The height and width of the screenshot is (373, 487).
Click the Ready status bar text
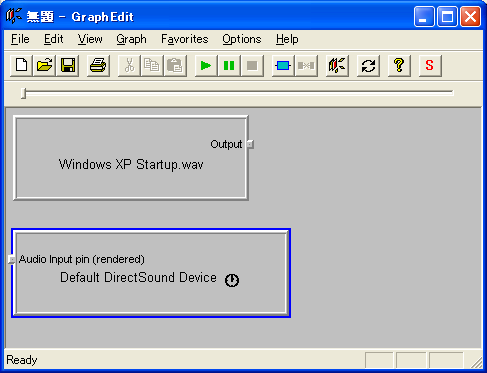(x=22, y=360)
